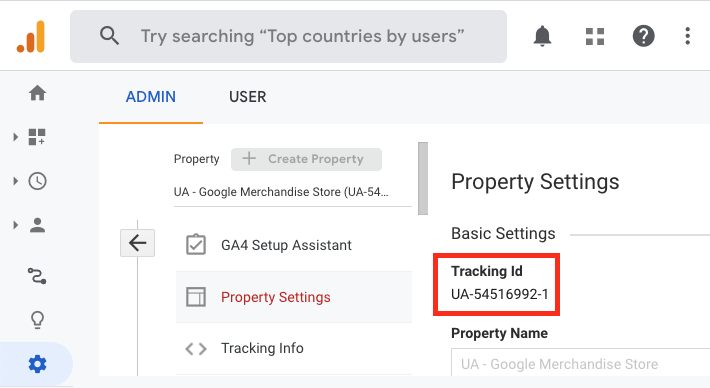This screenshot has width=710, height=388.
Task: Click the search magnifier icon
Action: pyautogui.click(x=110, y=36)
